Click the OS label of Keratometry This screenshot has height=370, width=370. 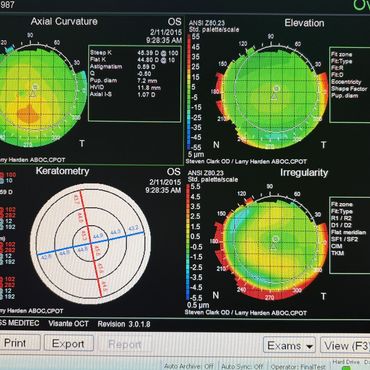click(x=174, y=172)
